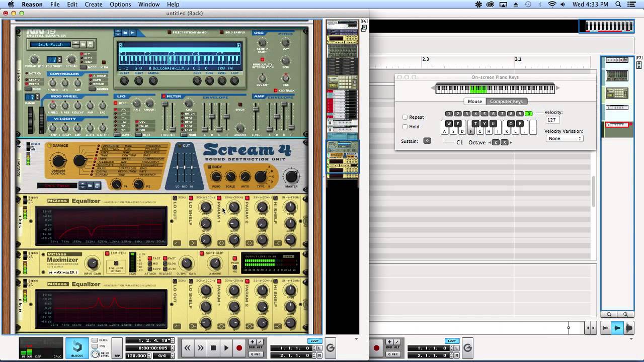The image size is (644, 362).
Task: Open the Window menu
Action: pos(149,5)
